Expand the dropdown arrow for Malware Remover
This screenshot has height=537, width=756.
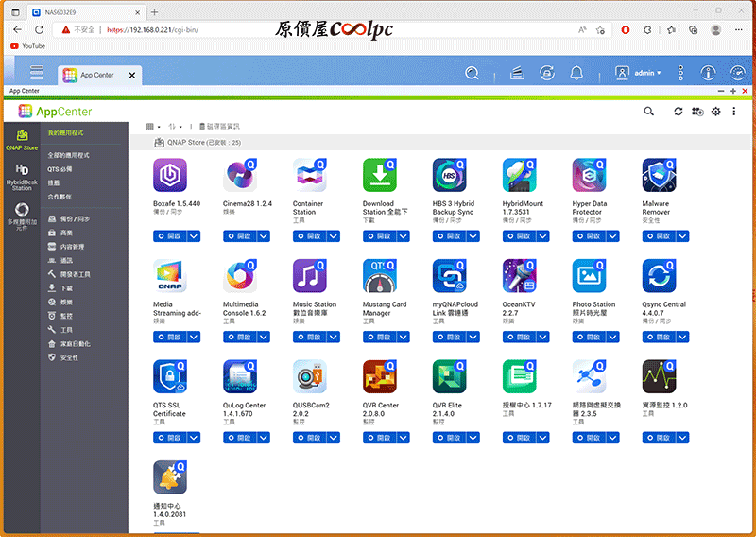(682, 236)
